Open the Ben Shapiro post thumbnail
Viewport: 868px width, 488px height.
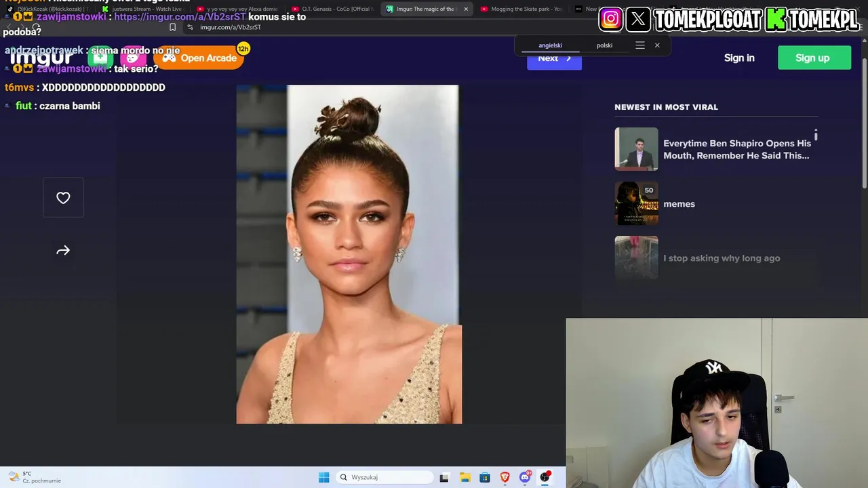click(x=636, y=149)
